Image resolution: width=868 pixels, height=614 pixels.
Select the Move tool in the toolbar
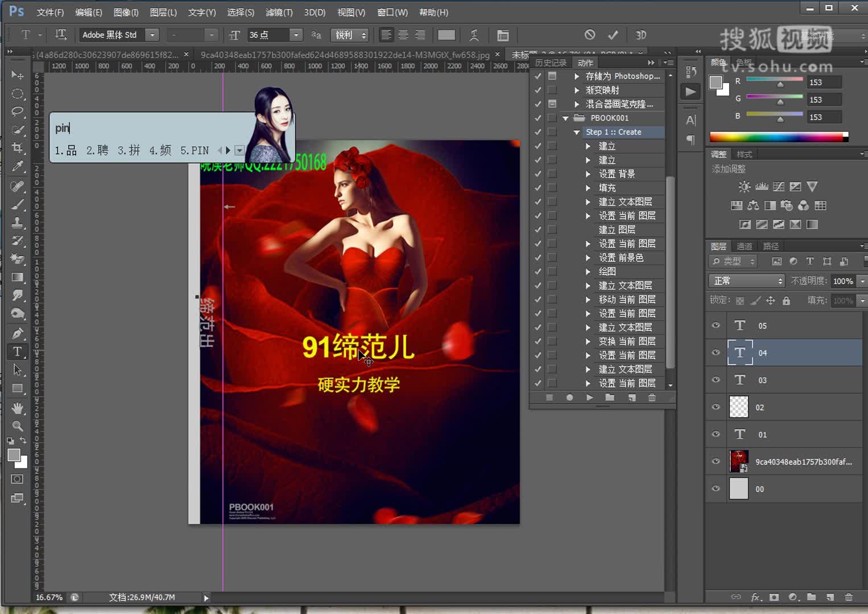[x=18, y=74]
